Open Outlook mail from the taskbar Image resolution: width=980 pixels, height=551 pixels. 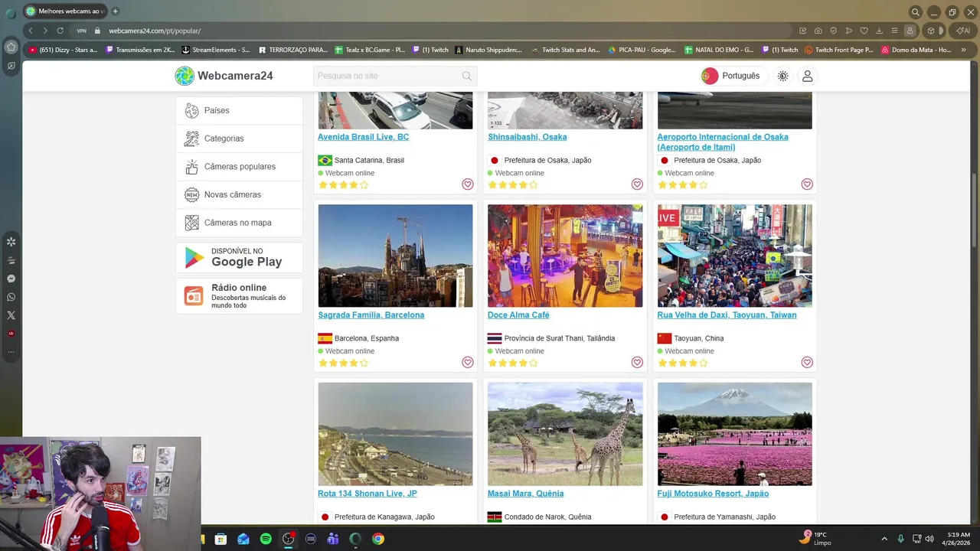click(x=243, y=539)
